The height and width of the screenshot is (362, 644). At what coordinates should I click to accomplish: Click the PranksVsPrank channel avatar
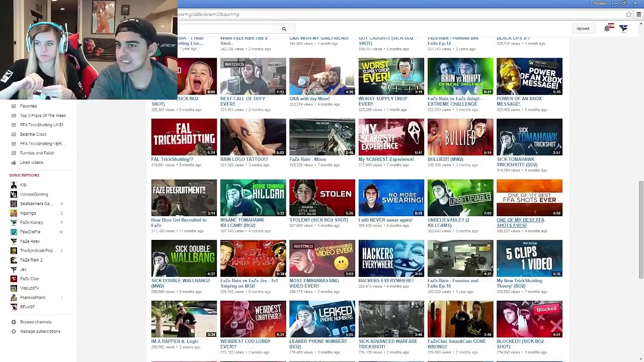(14, 298)
